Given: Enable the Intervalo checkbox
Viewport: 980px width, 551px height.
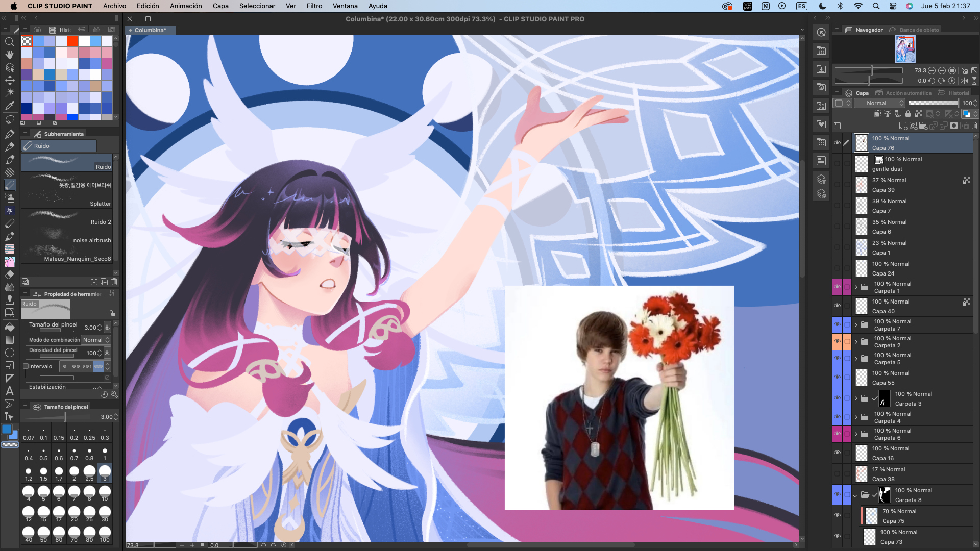Looking at the screenshot, I should [x=26, y=366].
